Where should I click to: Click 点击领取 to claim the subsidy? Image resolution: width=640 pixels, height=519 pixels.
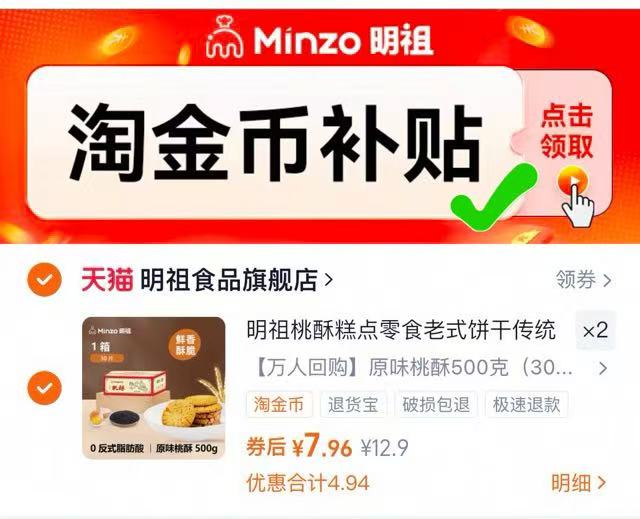point(567,131)
